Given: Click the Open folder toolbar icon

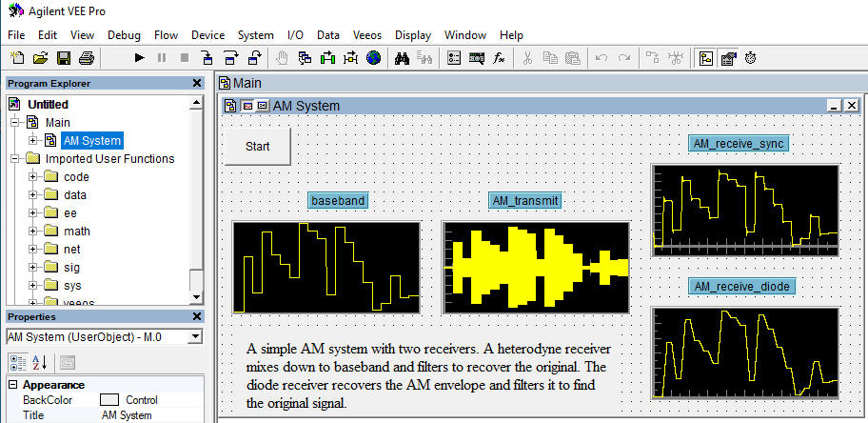Looking at the screenshot, I should pyautogui.click(x=41, y=58).
